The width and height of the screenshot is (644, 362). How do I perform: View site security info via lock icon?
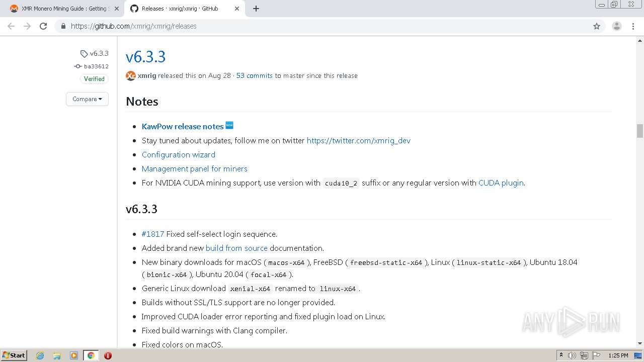point(63,26)
